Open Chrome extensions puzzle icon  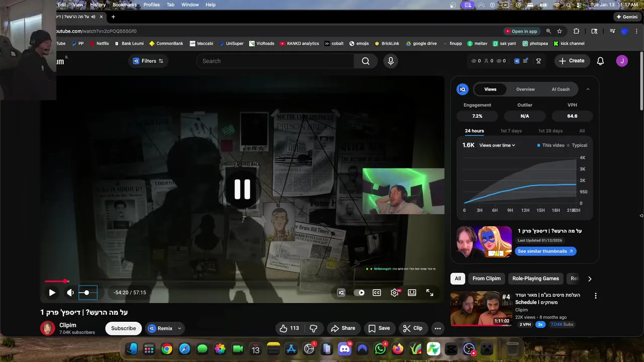click(577, 31)
